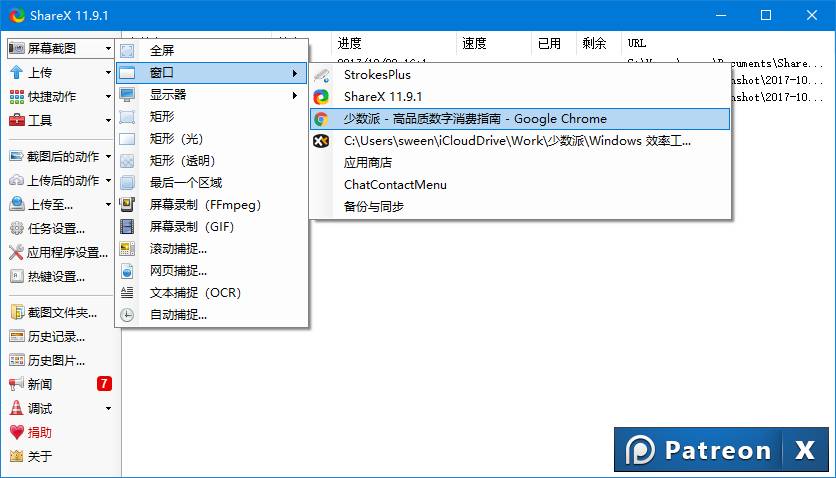836x478 pixels.
Task: Expand After upload tasks (上传后的动作) arrow
Action: coord(108,181)
